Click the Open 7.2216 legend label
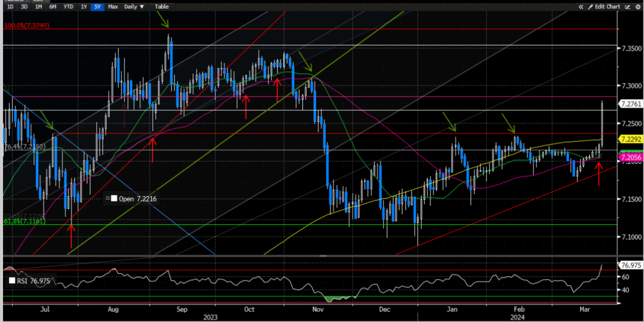The width and height of the screenshot is (644, 322). pyautogui.click(x=138, y=199)
